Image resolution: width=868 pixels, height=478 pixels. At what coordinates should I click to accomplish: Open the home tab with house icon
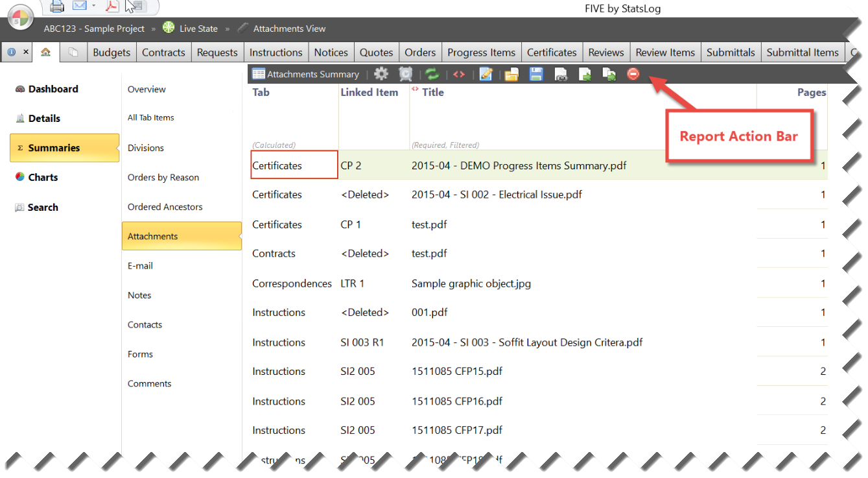45,52
